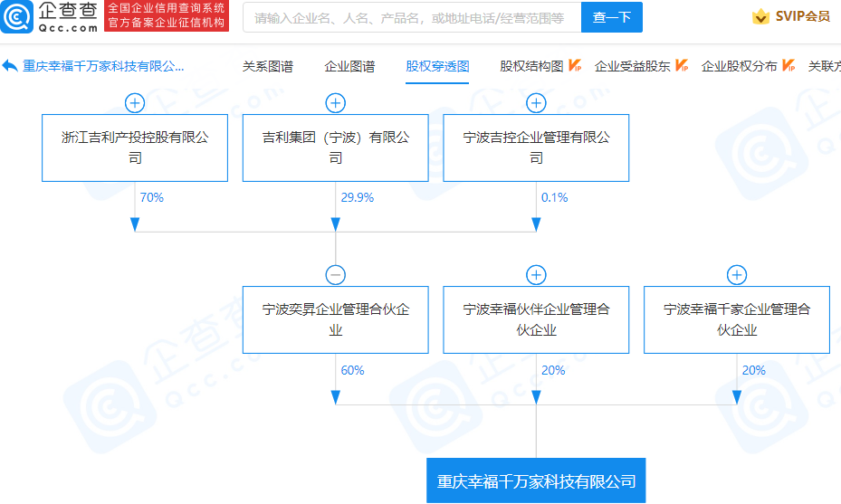The width and height of the screenshot is (841, 504).
Task: Click the Qcc.com logo icon
Action: pos(17,16)
